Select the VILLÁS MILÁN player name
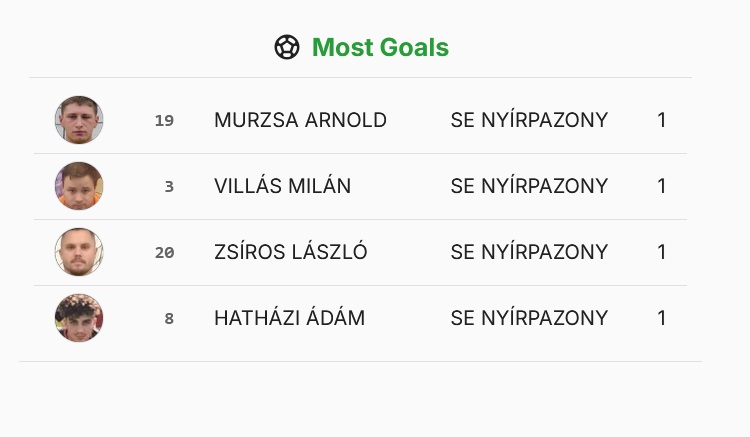The width and height of the screenshot is (750, 437). (283, 186)
